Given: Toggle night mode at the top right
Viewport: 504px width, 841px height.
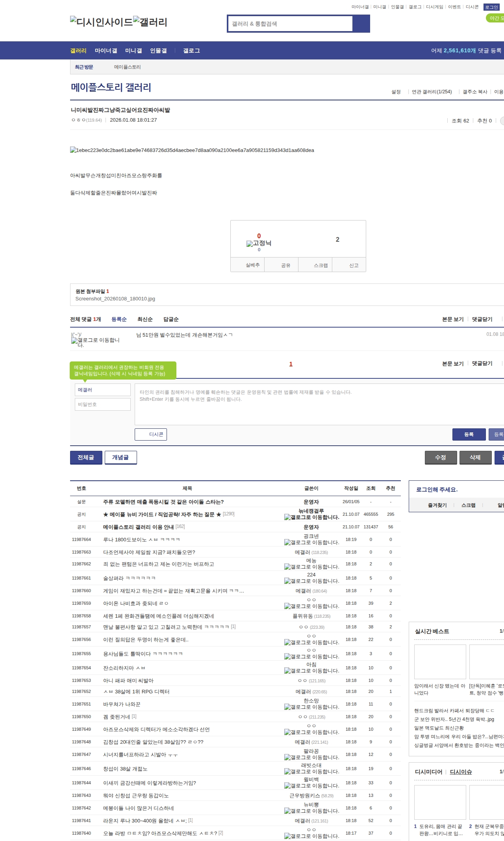Looking at the screenshot, I should 495,18.
